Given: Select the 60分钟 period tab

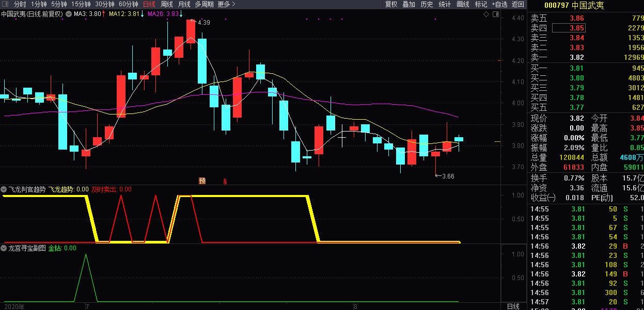Looking at the screenshot, I should (129, 4).
